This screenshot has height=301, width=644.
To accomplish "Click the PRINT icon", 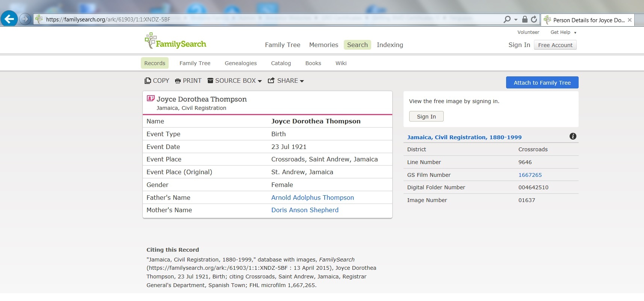I will click(x=178, y=81).
